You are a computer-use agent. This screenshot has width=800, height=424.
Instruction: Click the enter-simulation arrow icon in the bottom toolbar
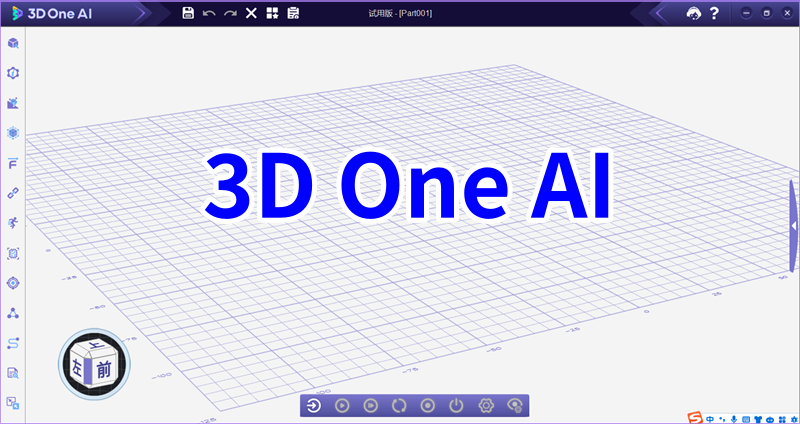(x=313, y=406)
